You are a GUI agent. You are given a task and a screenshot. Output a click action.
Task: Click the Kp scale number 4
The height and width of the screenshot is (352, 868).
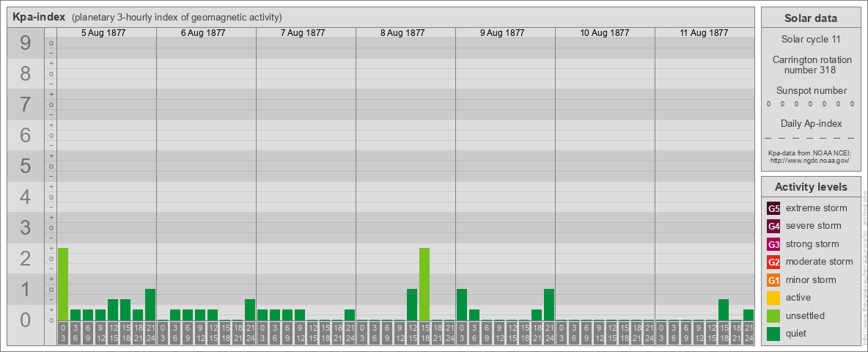click(x=26, y=197)
